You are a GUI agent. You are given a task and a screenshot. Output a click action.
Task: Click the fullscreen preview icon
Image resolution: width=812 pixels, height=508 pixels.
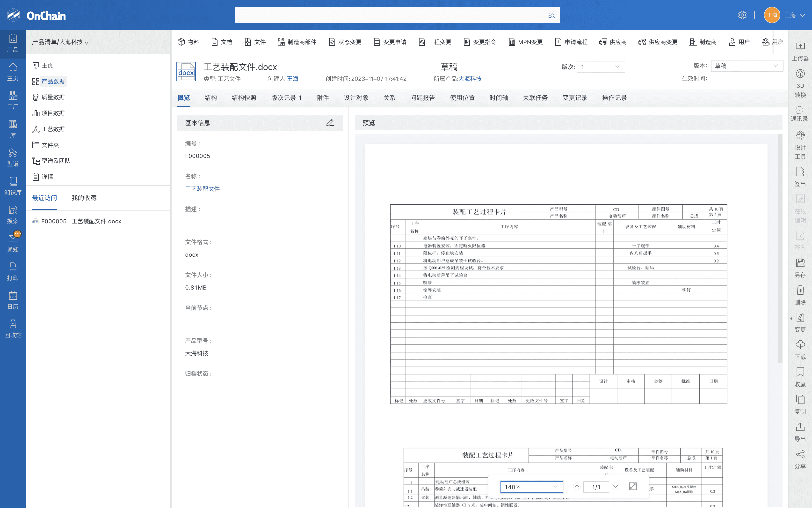633,486
